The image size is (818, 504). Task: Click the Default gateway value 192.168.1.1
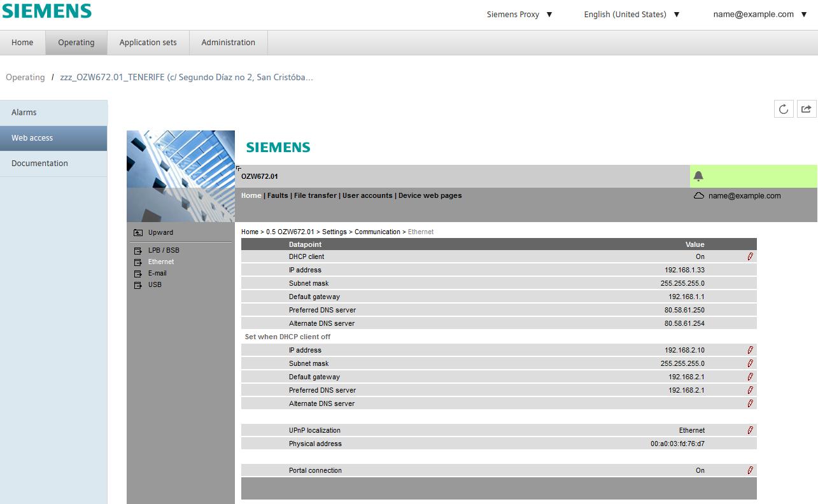[686, 297]
